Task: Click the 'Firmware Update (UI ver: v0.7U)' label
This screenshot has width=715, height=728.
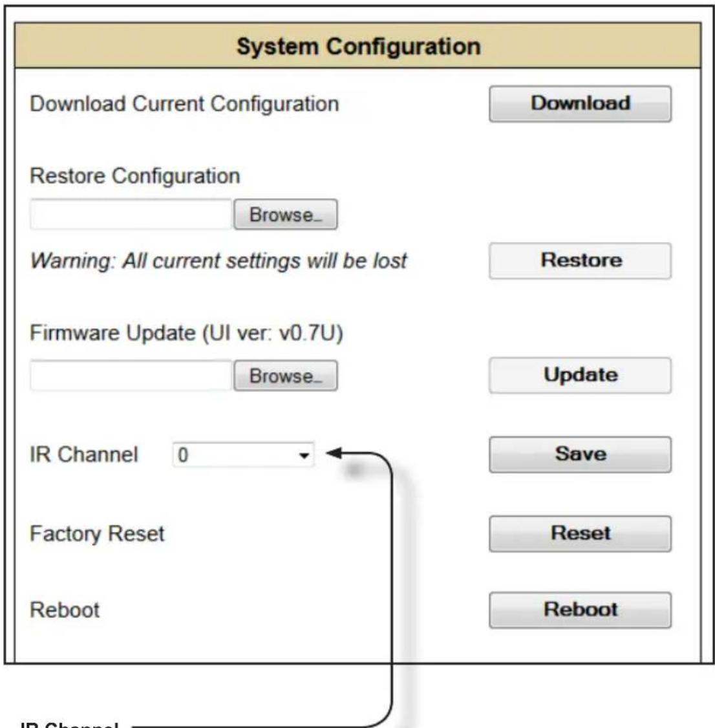Action: coord(187,334)
